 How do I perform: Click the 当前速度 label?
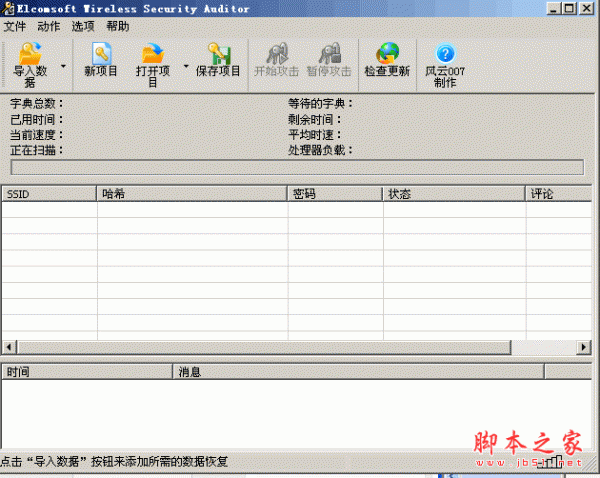pos(37,135)
